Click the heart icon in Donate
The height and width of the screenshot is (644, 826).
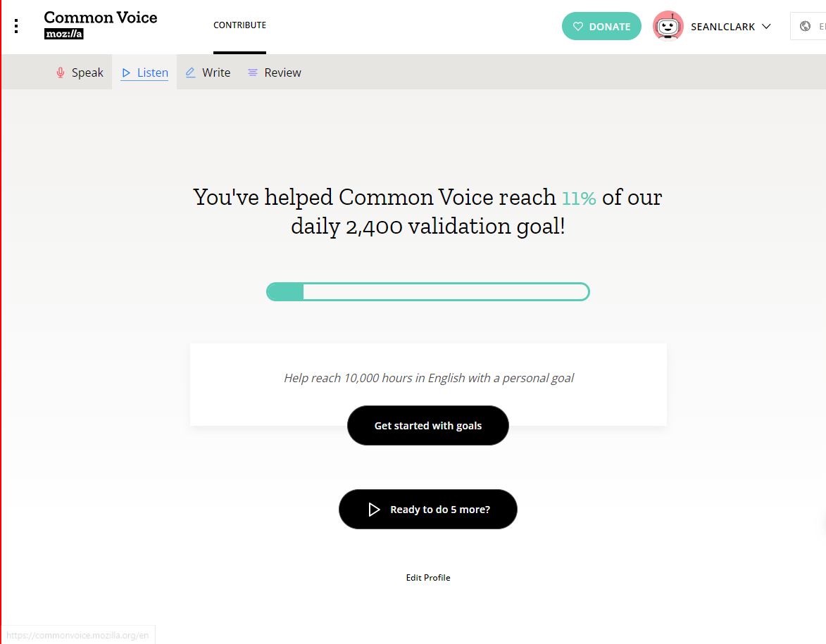[578, 26]
